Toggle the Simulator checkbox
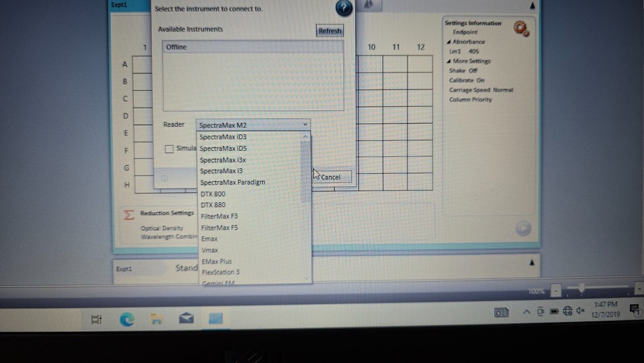This screenshot has width=644, height=363. tap(169, 149)
